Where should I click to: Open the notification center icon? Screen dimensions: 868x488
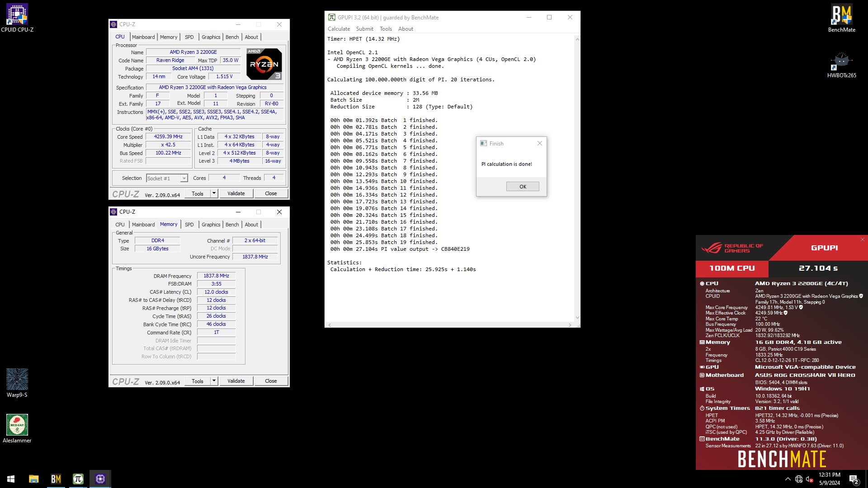[x=854, y=479]
